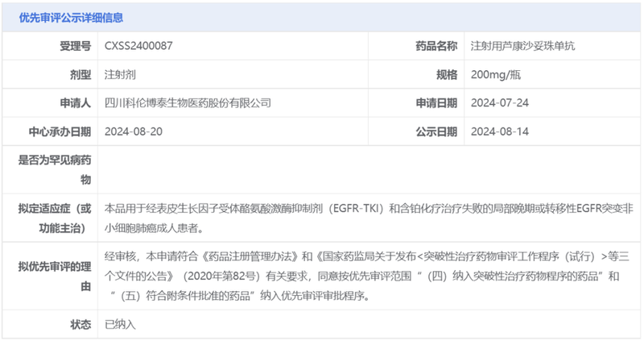Click the 受理号 field label

(x=76, y=46)
